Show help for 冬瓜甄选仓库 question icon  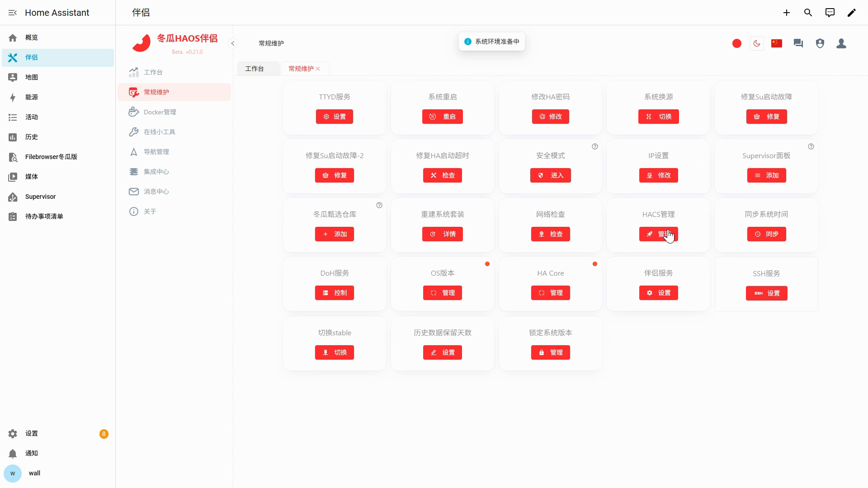[x=379, y=205]
